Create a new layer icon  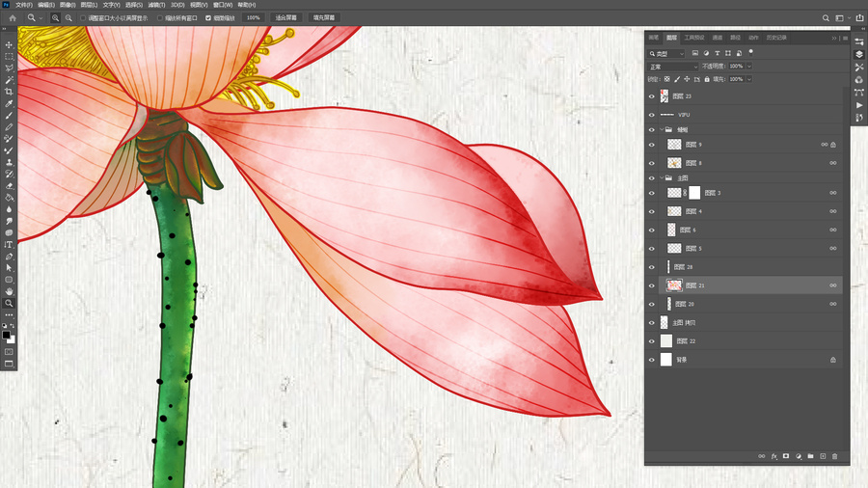823,456
